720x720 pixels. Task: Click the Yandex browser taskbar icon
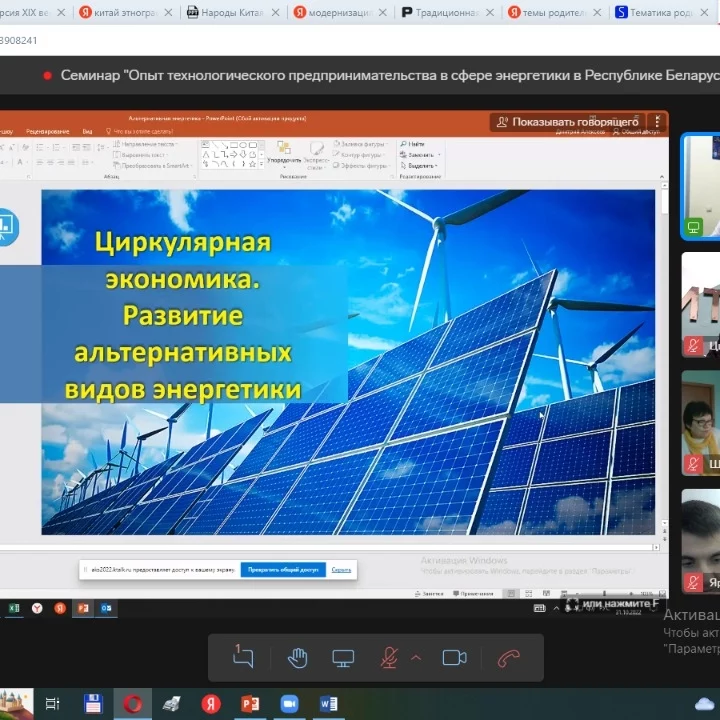pyautogui.click(x=211, y=703)
